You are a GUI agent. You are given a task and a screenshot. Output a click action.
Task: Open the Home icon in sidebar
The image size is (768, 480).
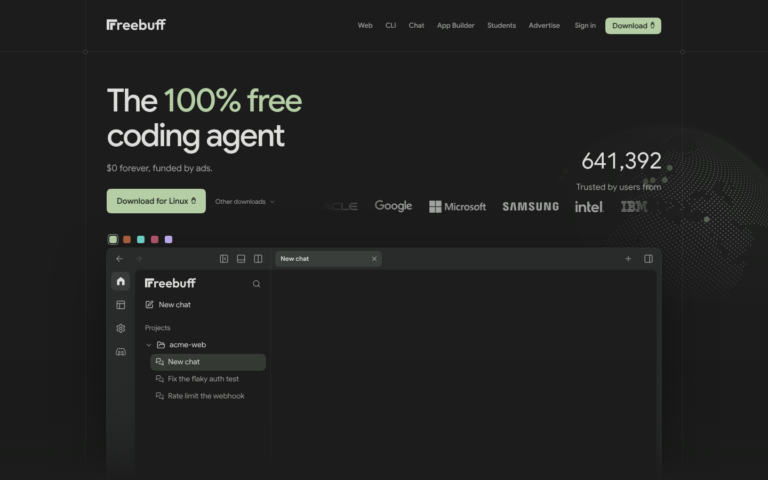pos(120,281)
